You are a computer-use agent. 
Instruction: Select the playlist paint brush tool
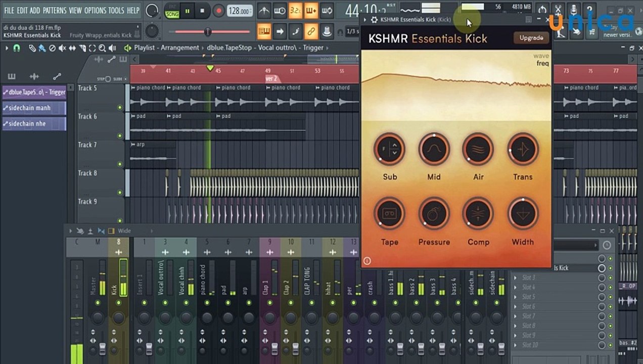(x=42, y=48)
